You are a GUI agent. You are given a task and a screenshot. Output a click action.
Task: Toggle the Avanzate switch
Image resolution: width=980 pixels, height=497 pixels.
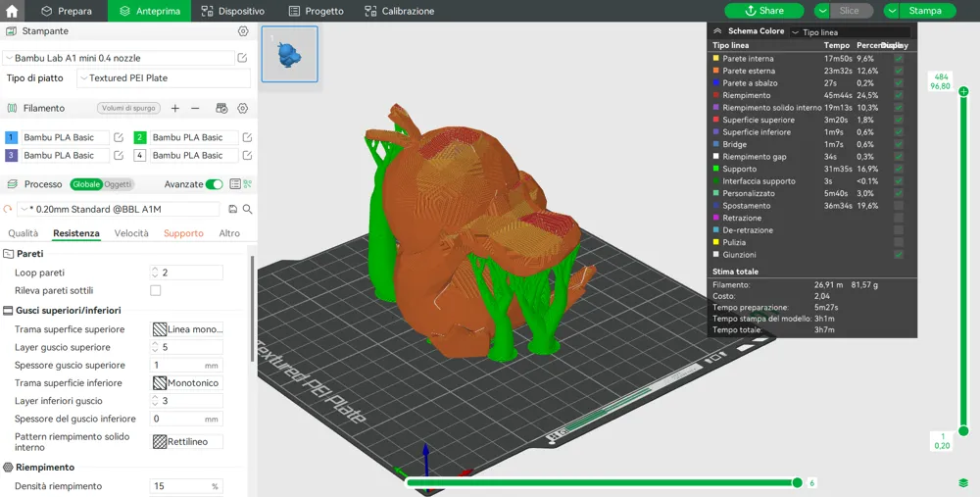214,184
